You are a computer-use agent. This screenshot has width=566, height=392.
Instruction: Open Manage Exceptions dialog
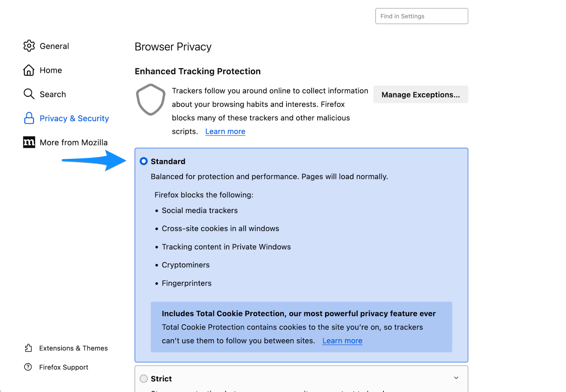click(x=420, y=94)
